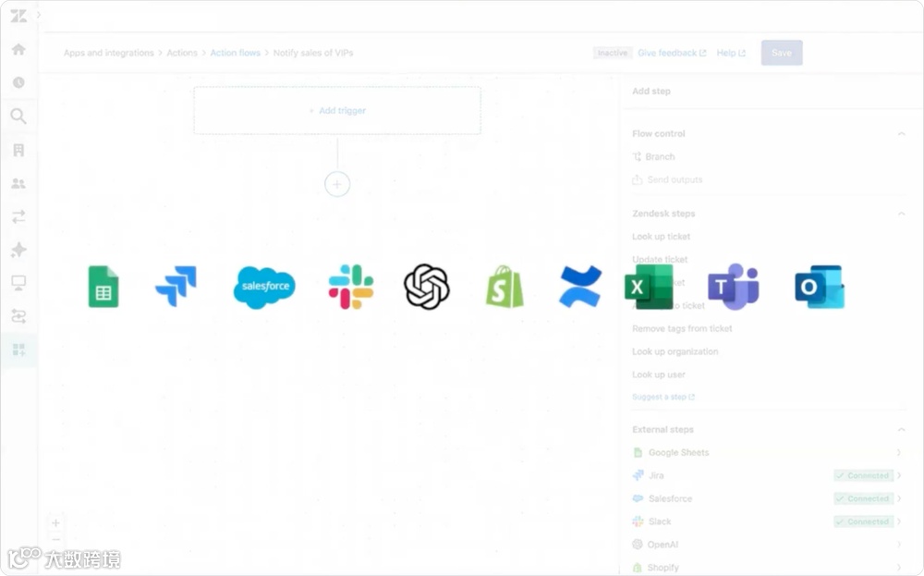Click the large Slack logo
The height and width of the screenshot is (576, 924).
[x=351, y=287]
